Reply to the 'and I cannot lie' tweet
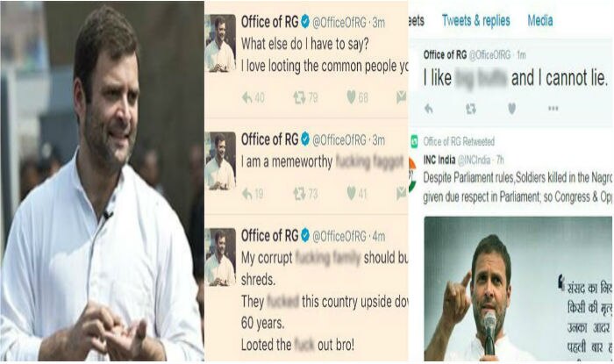The height and width of the screenshot is (364, 614). [429, 109]
